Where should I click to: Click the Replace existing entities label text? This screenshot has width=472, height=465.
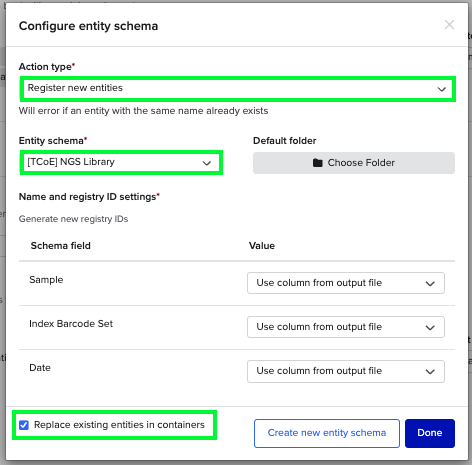pyautogui.click(x=119, y=425)
